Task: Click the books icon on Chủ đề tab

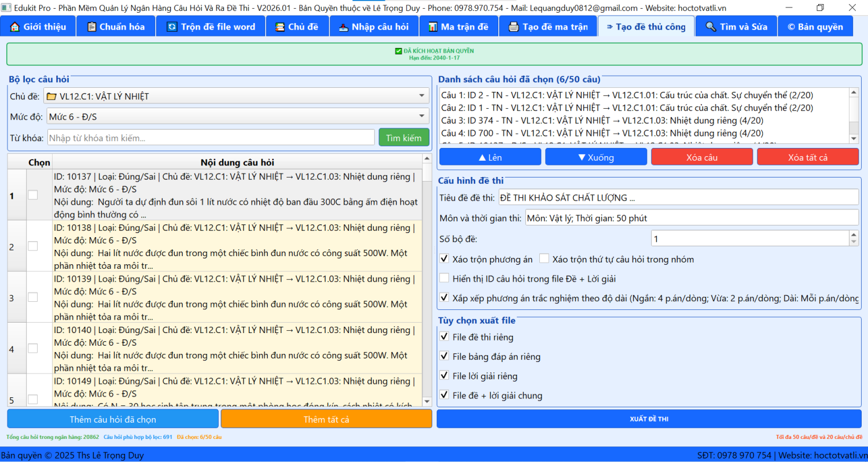Action: pyautogui.click(x=280, y=27)
